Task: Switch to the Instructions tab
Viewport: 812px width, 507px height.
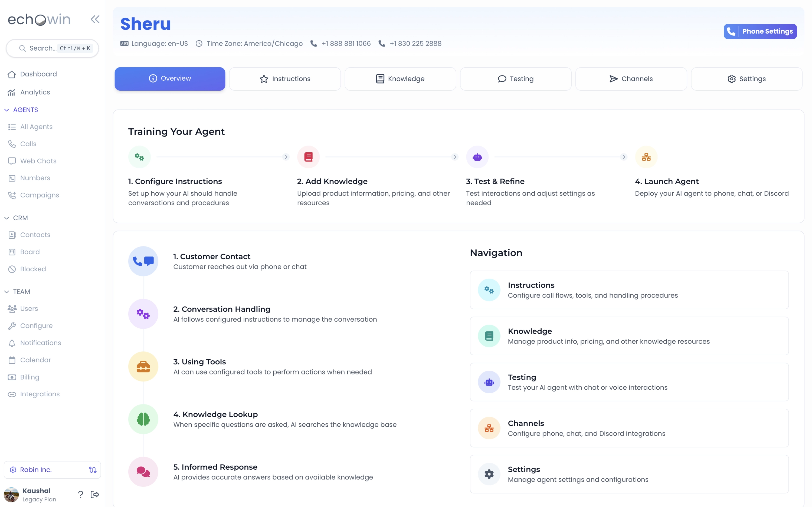Action: (284, 79)
